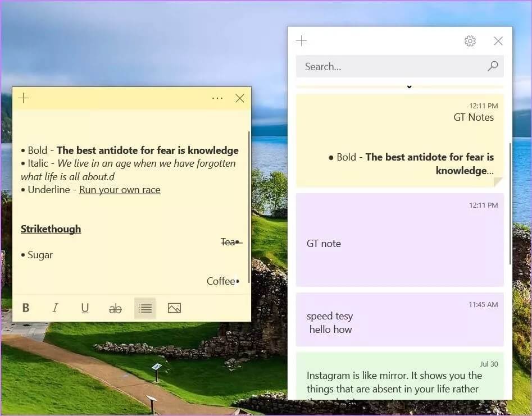Click the notes list vertical scrollbar
The width and height of the screenshot is (532, 416).
(510, 202)
